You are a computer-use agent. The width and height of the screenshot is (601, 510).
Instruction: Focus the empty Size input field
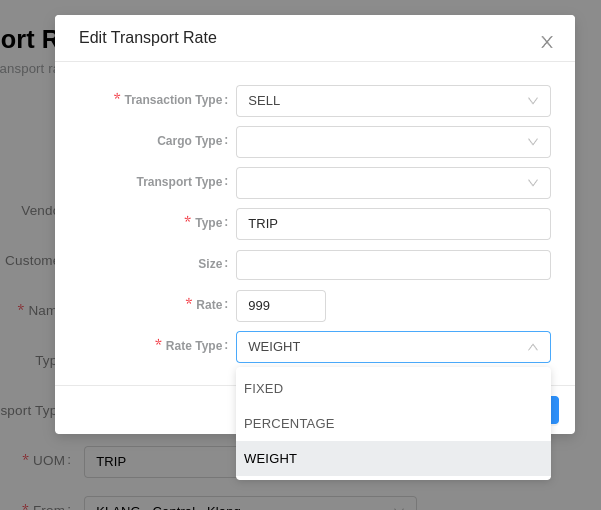click(x=393, y=265)
